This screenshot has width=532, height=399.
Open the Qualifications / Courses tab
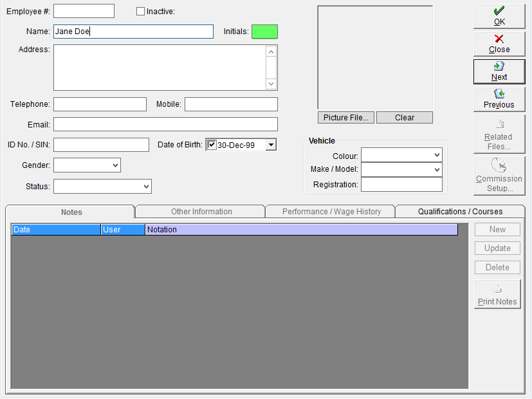460,211
